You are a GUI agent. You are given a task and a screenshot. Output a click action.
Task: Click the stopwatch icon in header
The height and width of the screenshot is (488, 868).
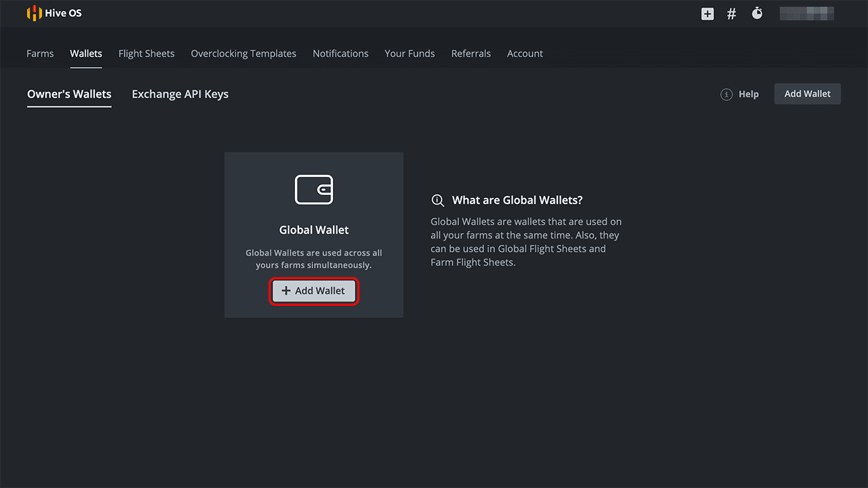[757, 14]
